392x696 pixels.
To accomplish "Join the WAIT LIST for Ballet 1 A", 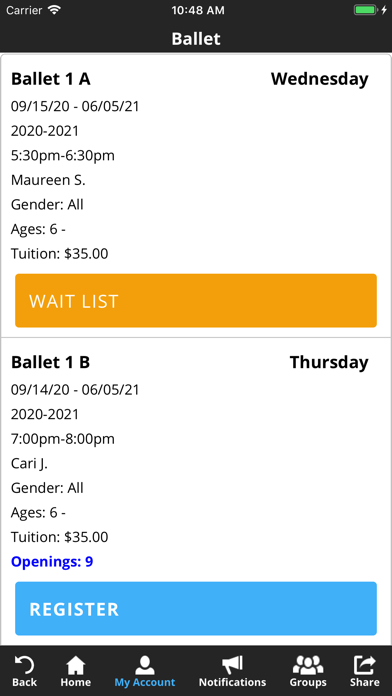I will pos(196,301).
